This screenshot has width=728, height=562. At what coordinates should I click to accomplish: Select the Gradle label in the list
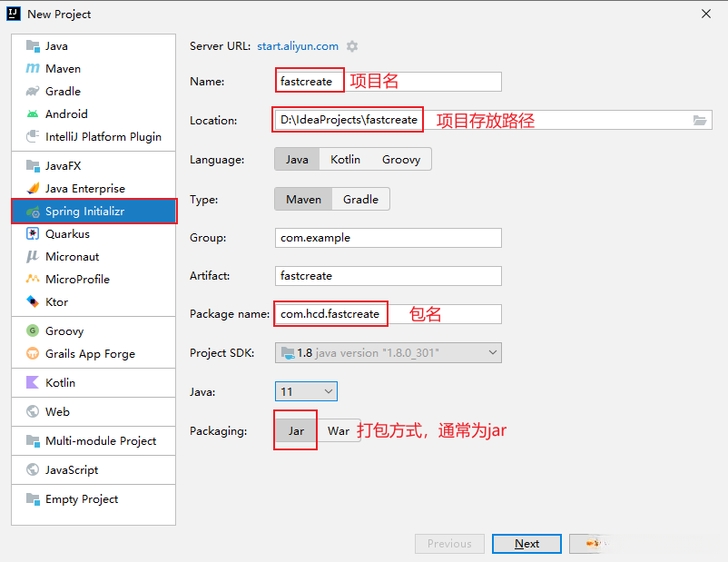coord(63,92)
